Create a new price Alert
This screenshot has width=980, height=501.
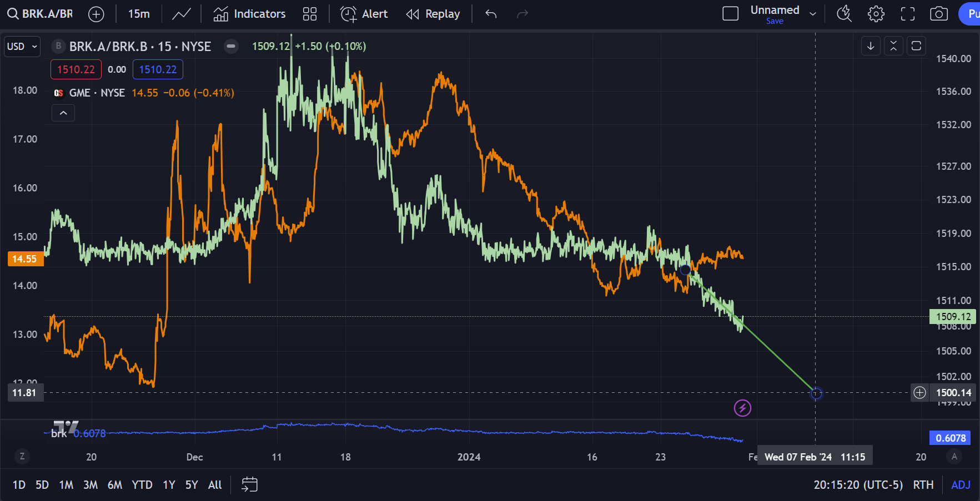(364, 14)
